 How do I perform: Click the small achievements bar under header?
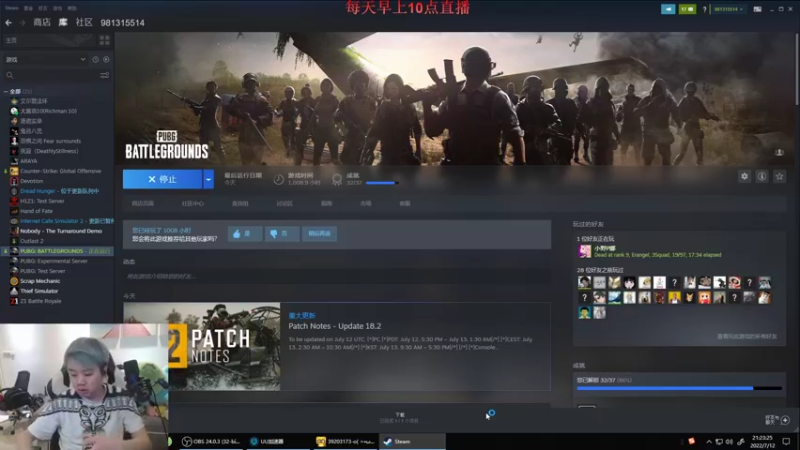click(x=382, y=183)
